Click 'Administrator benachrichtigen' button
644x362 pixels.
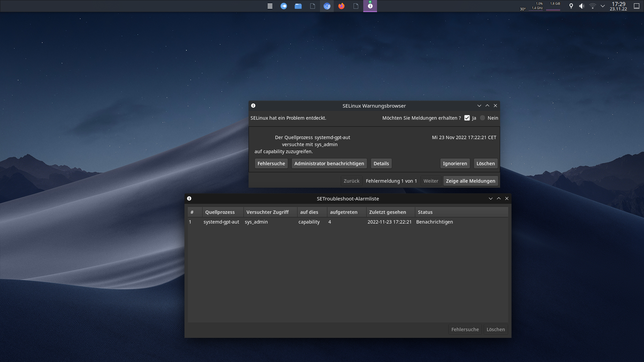[x=329, y=164]
